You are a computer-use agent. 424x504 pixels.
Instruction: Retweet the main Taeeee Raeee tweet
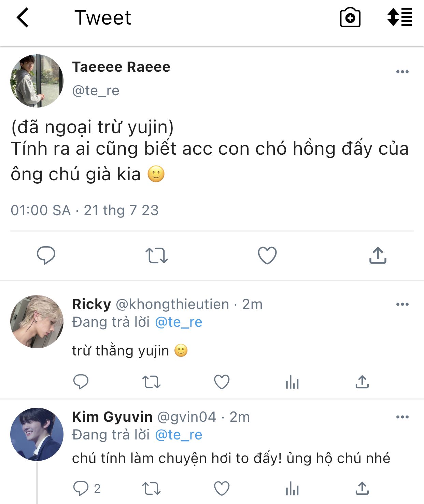pyautogui.click(x=156, y=255)
